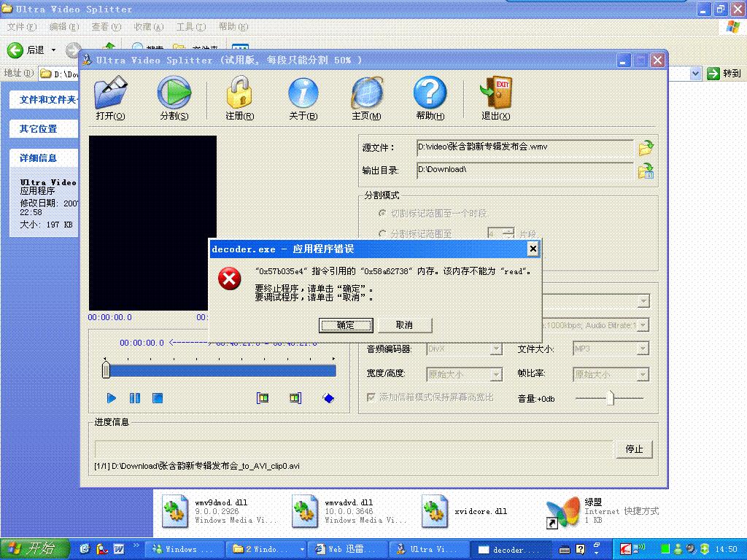747x560 pixels.
Task: Open the 帮助(H) menu in Explorer
Action: pyautogui.click(x=233, y=27)
